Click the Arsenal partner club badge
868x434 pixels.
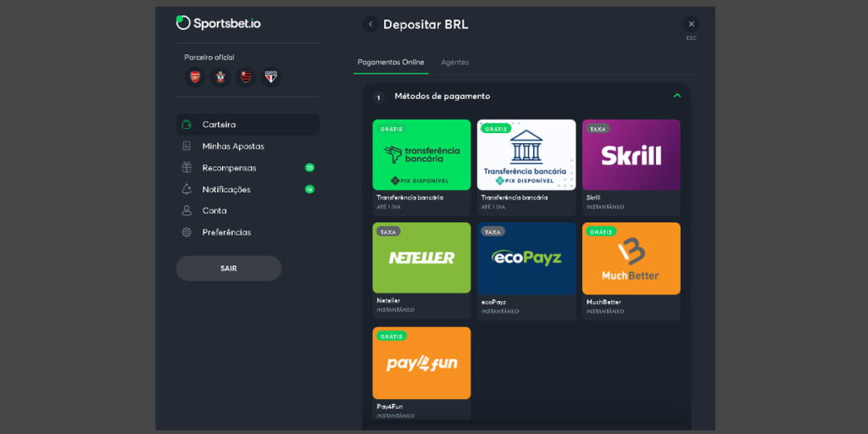coord(195,77)
